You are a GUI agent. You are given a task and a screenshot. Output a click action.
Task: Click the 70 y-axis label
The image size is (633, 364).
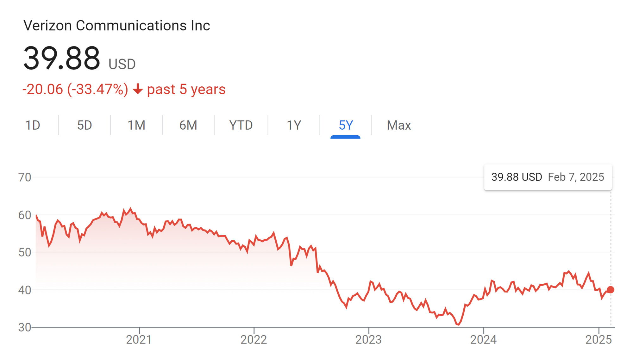pos(25,177)
